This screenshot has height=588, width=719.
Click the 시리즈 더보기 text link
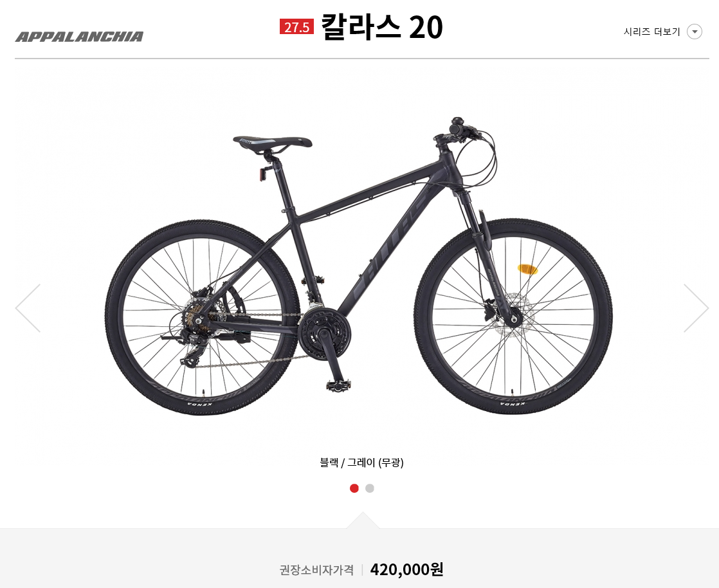point(651,32)
